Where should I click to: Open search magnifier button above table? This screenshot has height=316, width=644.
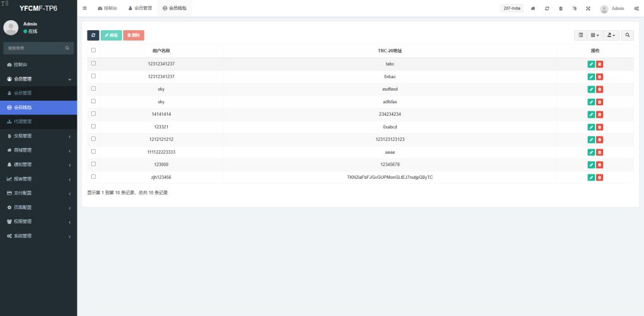pyautogui.click(x=627, y=35)
